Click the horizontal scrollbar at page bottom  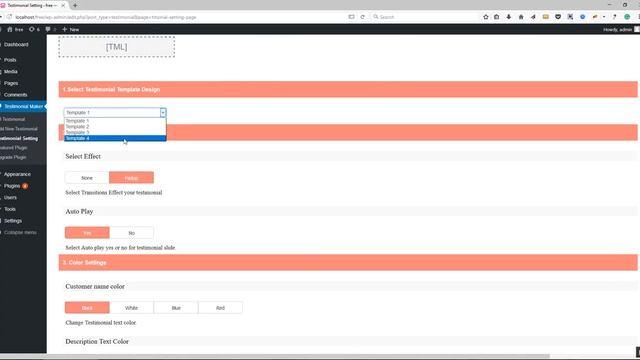[274, 356]
